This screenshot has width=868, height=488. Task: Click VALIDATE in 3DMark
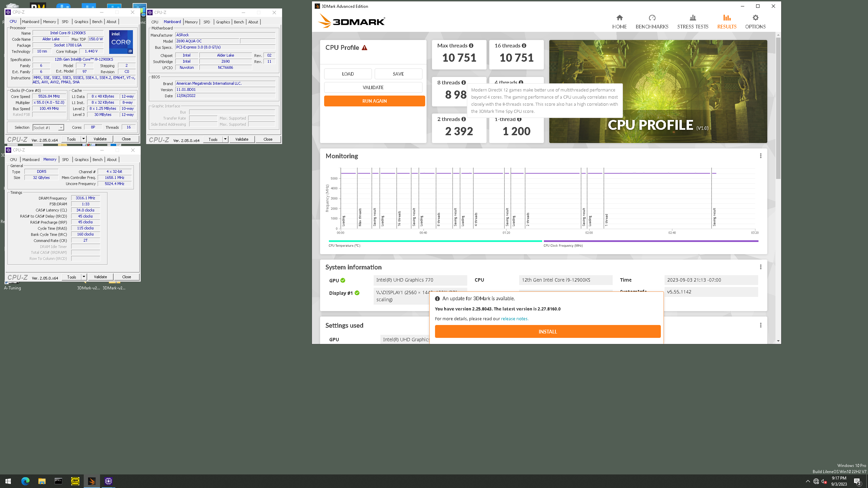click(373, 87)
